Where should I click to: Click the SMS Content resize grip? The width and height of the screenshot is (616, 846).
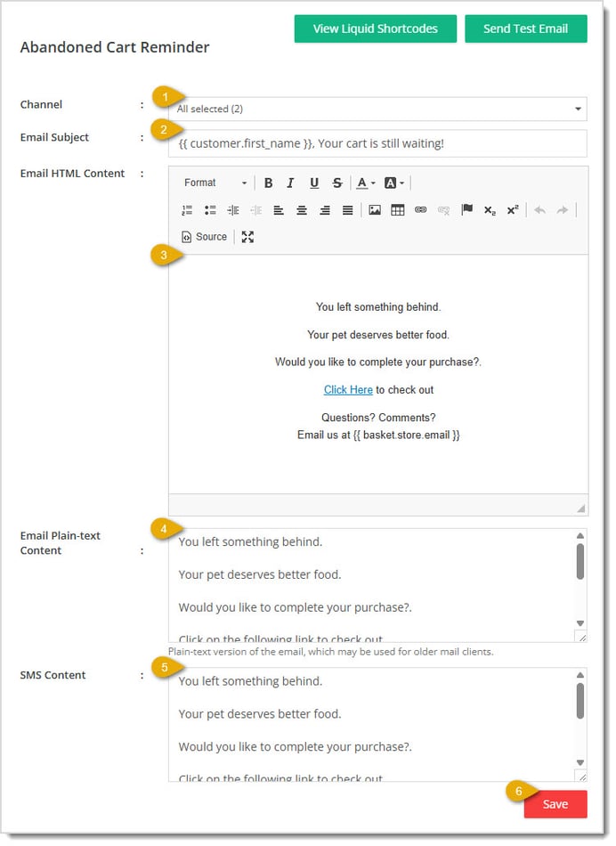(x=581, y=777)
